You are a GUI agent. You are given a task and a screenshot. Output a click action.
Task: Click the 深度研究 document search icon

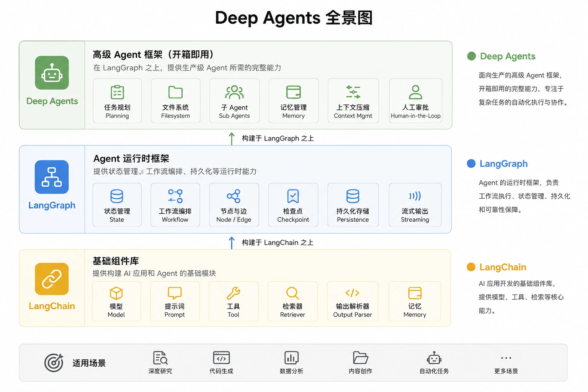[160, 358]
